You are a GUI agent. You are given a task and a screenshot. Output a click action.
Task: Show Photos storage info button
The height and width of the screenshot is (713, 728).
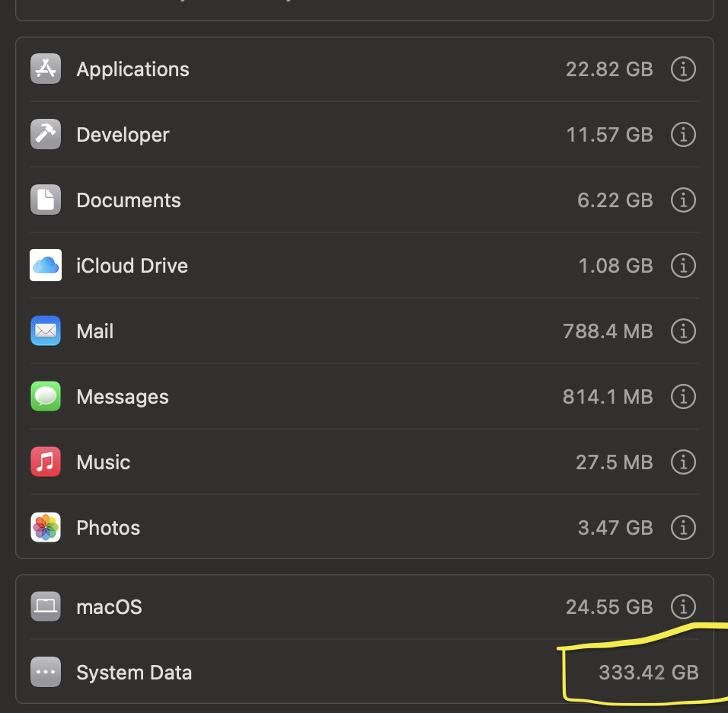tap(683, 528)
